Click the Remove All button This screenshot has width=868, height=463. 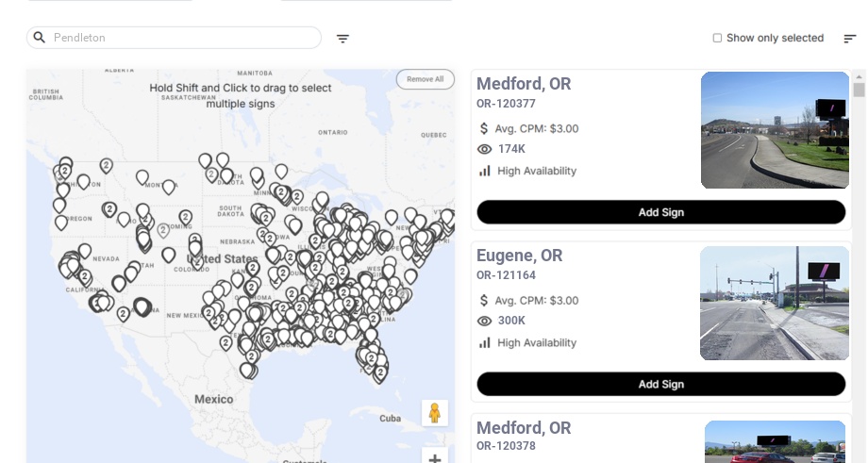click(425, 79)
